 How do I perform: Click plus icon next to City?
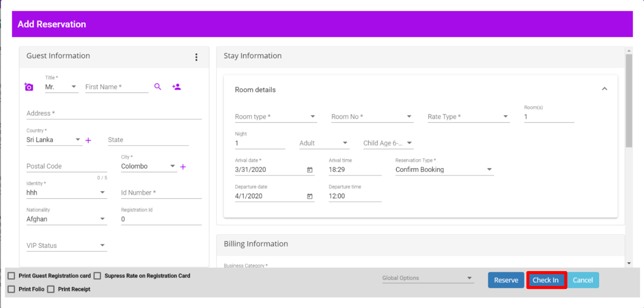click(x=183, y=167)
